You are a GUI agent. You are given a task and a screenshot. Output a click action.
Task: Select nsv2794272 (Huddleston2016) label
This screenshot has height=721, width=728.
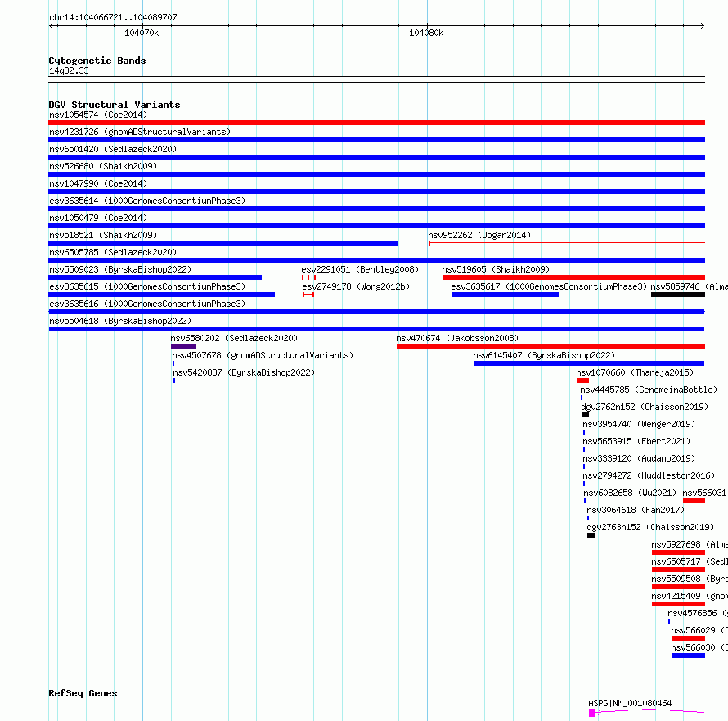649,475
